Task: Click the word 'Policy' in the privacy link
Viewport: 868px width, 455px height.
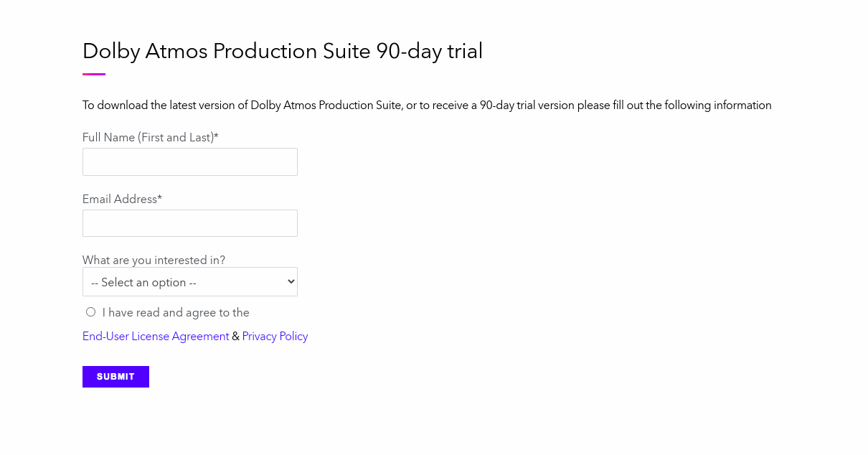Action: pos(293,337)
